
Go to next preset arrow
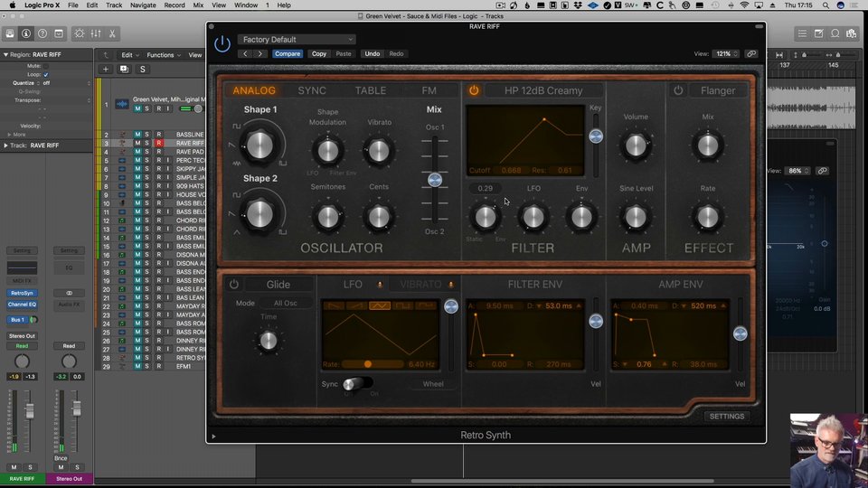point(259,53)
